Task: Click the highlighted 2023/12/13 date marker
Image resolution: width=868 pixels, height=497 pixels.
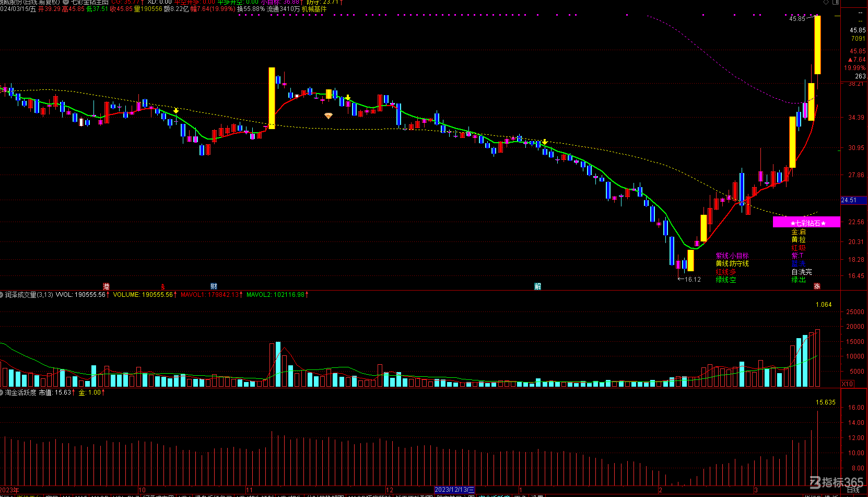Action: point(455,490)
